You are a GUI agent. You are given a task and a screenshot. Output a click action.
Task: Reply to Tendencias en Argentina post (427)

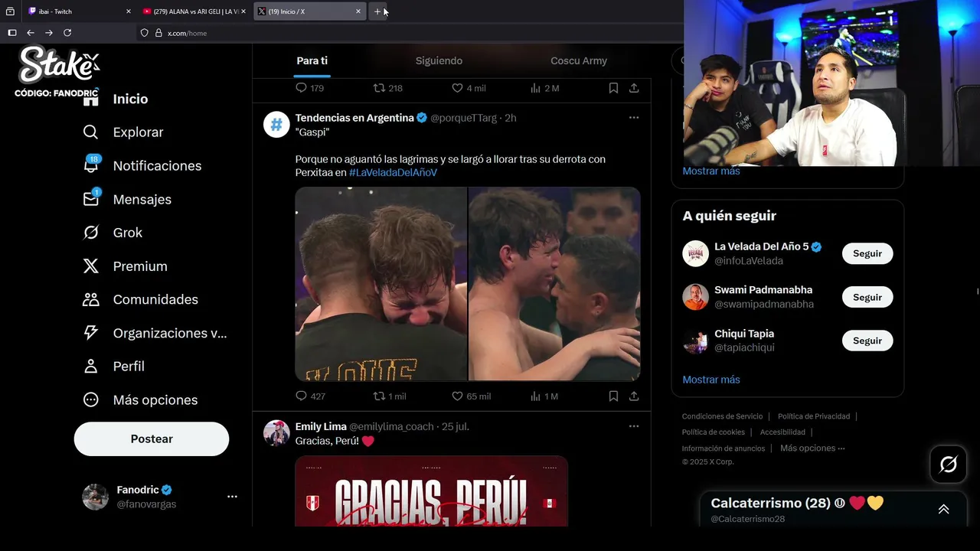pos(301,396)
